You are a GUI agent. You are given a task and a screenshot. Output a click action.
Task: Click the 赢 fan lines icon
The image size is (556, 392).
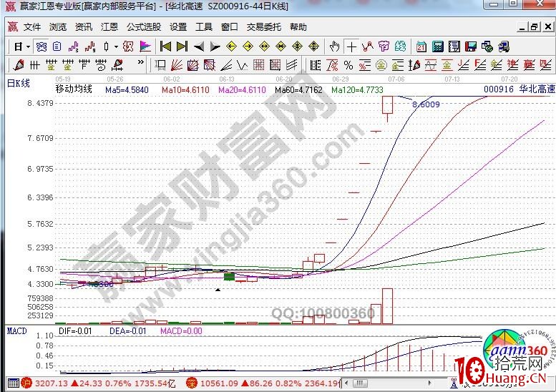coord(529,65)
